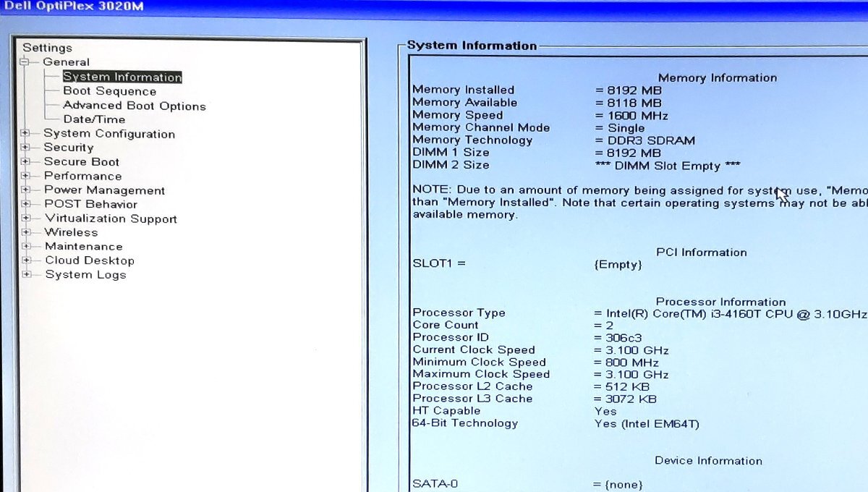Image resolution: width=868 pixels, height=492 pixels.
Task: Select the Power Management label
Action: tap(105, 190)
